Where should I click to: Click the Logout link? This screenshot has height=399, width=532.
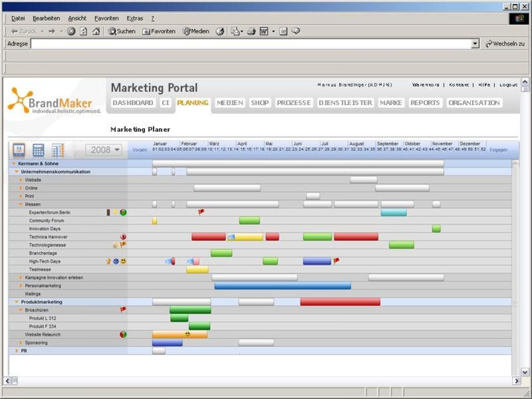click(x=509, y=85)
